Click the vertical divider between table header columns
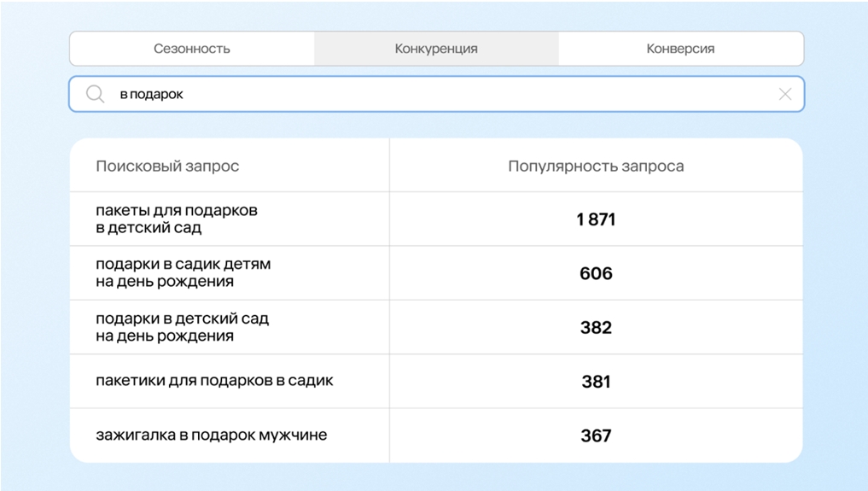868x491 pixels. (390, 166)
